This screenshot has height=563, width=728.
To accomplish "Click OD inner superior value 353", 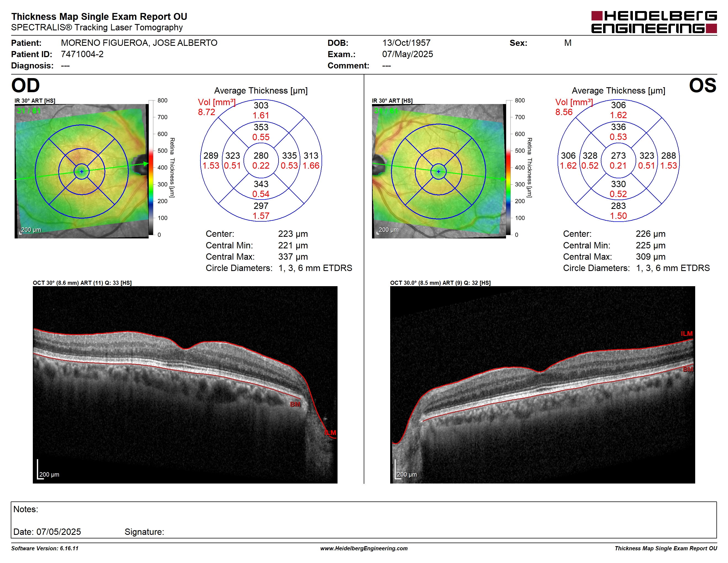I will pyautogui.click(x=261, y=127).
